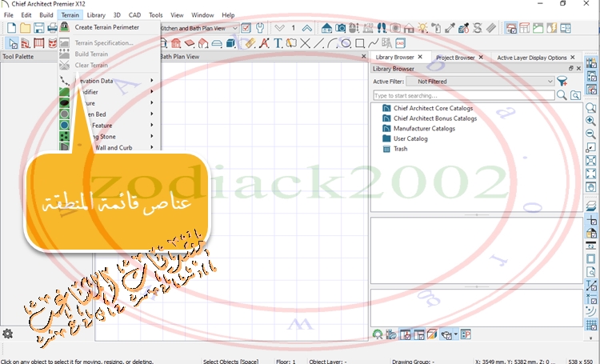The image size is (600, 364).
Task: Click the add library filter funnel icon
Action: click(562, 81)
